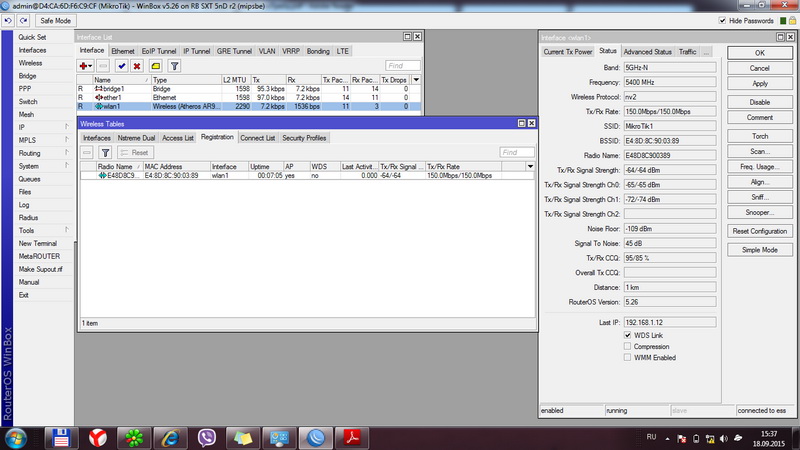Click OK in wlan1 interface window
800x450 pixels.
click(x=760, y=53)
